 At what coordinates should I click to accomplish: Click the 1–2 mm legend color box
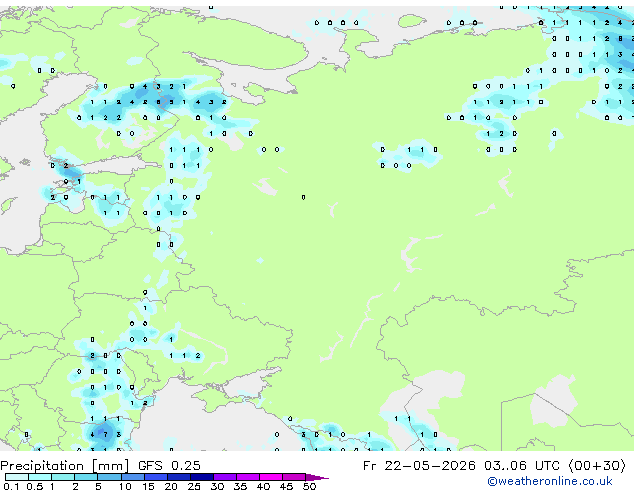point(63,477)
